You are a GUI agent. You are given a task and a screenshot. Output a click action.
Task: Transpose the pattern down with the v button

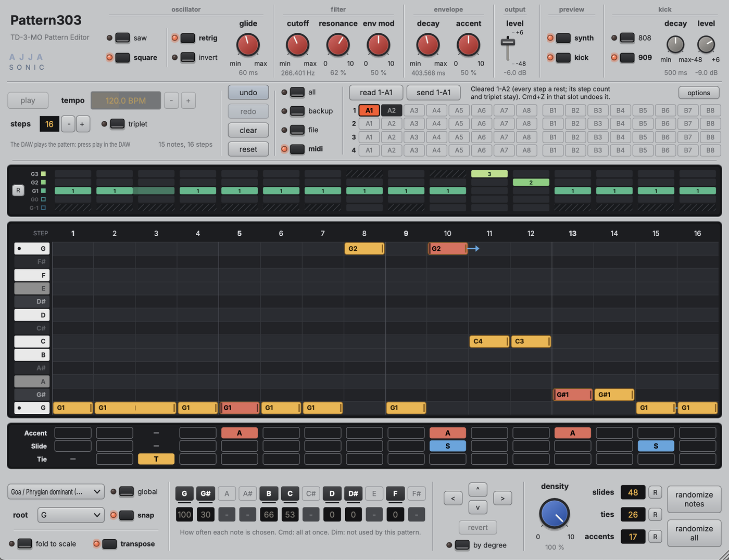(477, 507)
